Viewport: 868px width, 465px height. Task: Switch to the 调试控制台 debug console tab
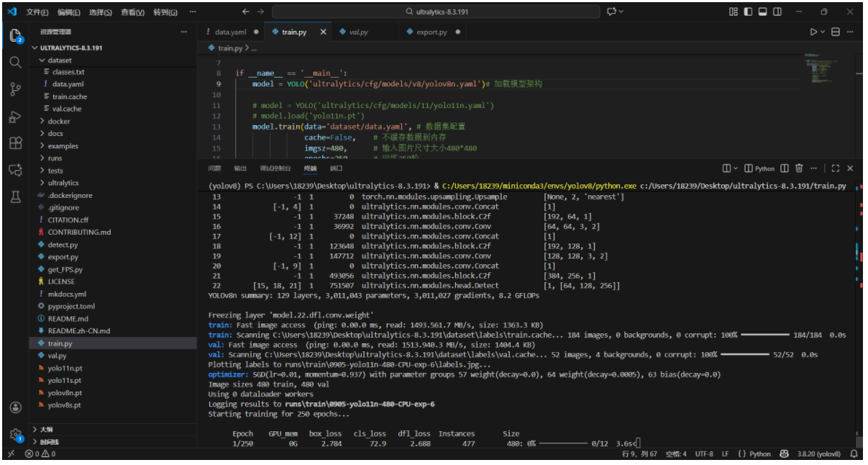pos(275,168)
